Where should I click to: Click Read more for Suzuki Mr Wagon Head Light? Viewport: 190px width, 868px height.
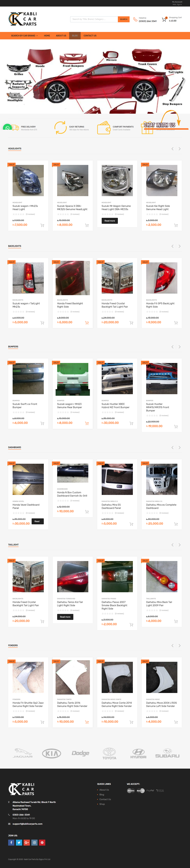pos(110,221)
